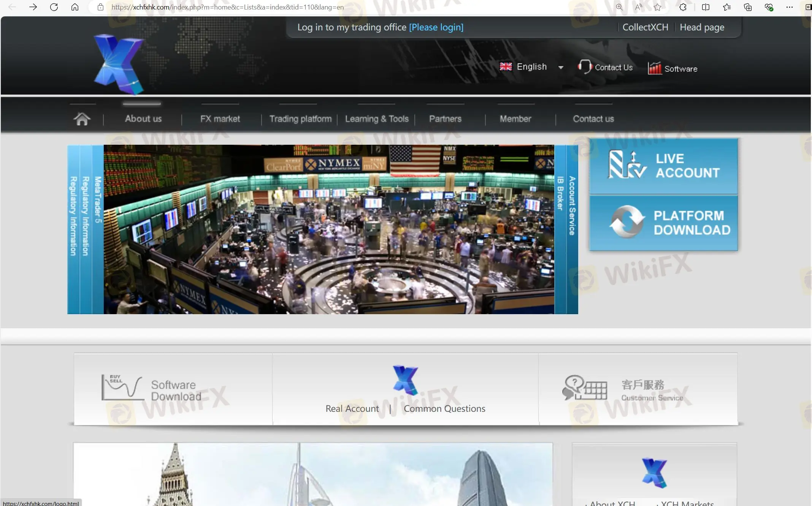Click the [Please login] link
Screen dimensions: 812x506
point(436,27)
